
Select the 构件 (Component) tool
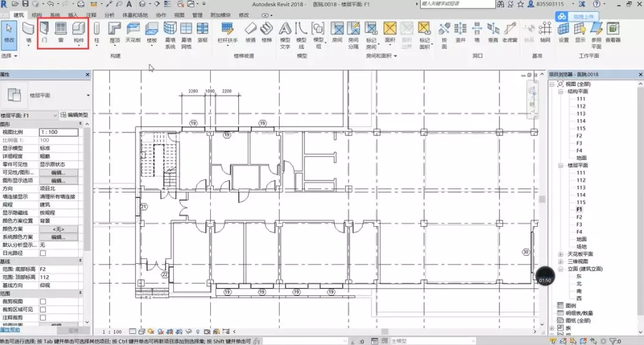click(x=78, y=33)
